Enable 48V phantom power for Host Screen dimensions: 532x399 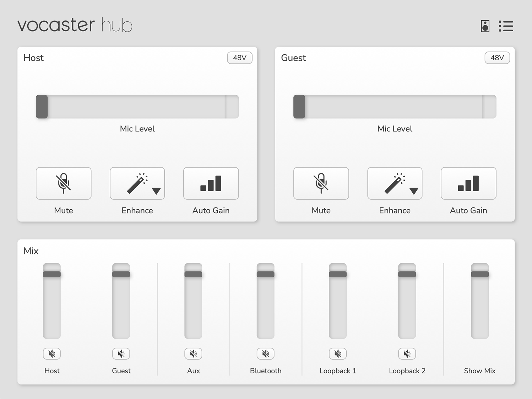pos(239,58)
